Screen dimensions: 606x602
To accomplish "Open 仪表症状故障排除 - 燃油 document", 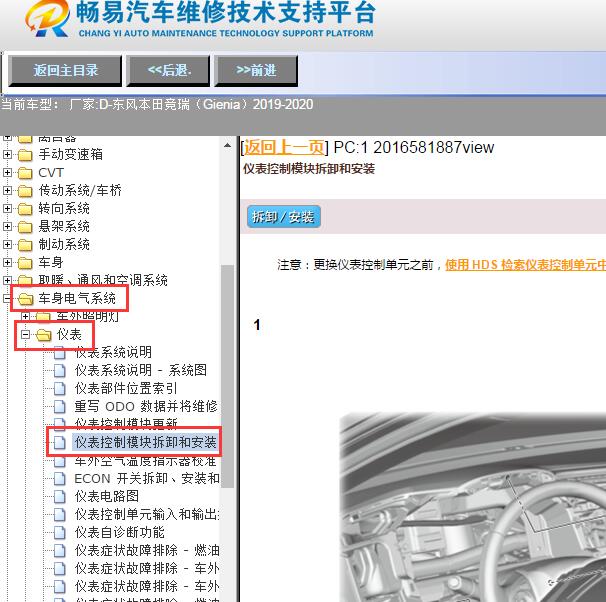I will pyautogui.click(x=147, y=551).
